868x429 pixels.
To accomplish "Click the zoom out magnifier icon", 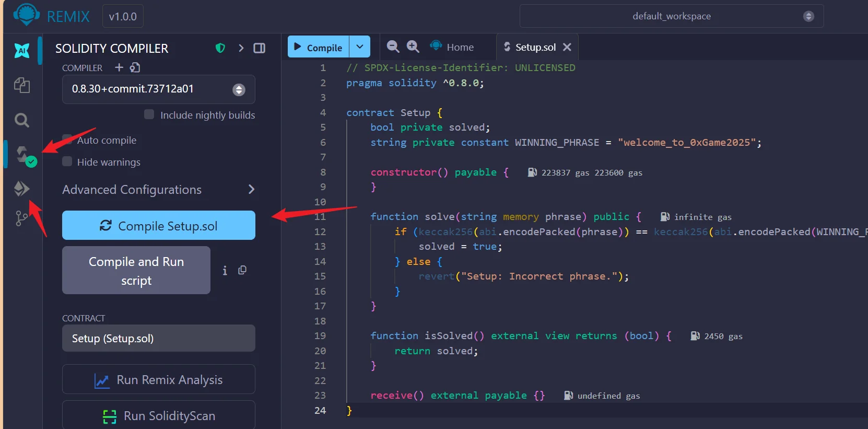I will coord(393,47).
